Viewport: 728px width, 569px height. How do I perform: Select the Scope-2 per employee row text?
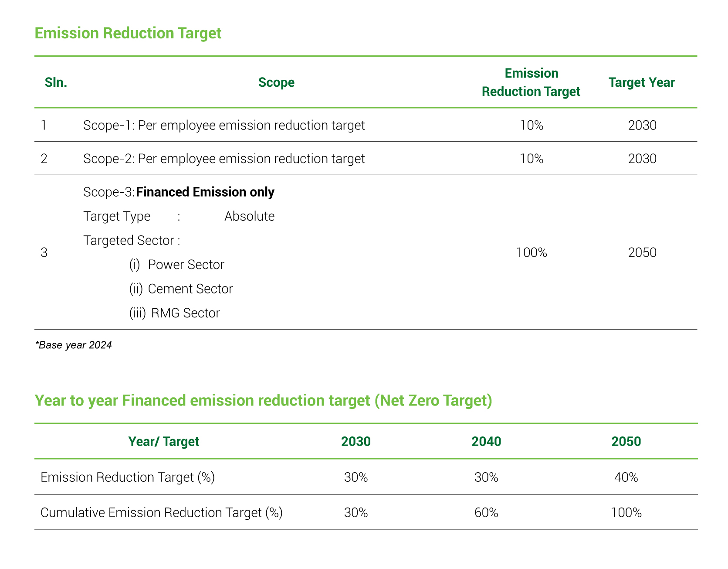pos(223,159)
